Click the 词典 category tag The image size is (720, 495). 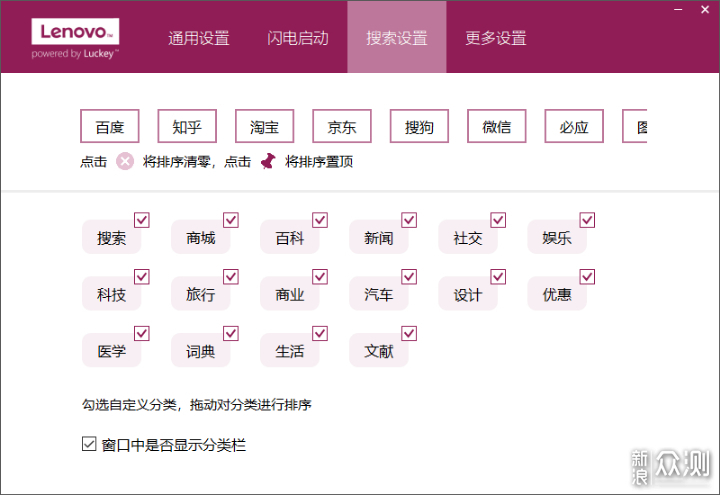coord(201,351)
